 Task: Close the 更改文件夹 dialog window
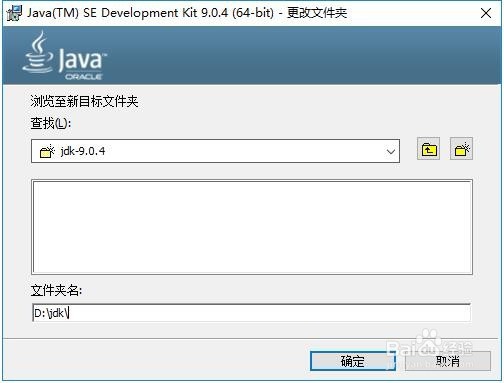coord(486,13)
